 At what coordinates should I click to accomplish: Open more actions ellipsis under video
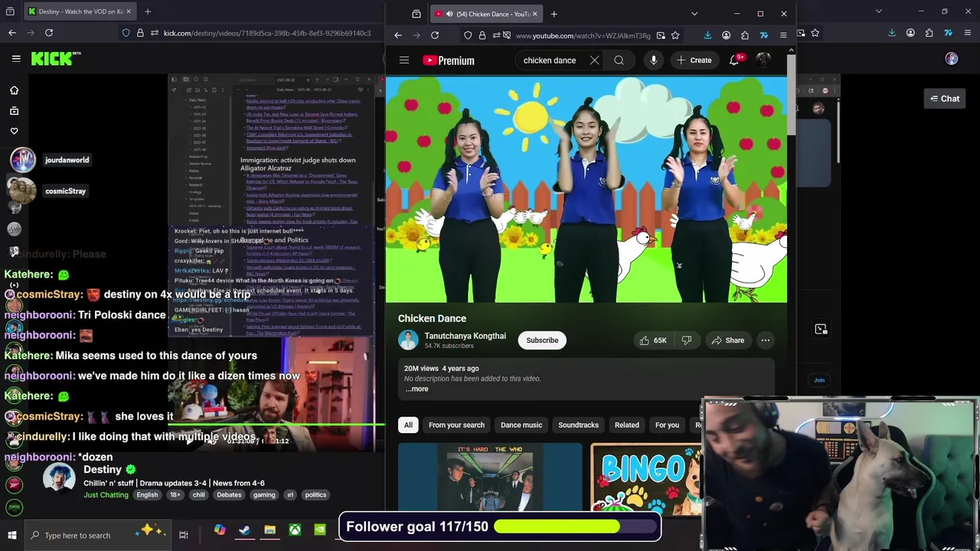click(765, 341)
